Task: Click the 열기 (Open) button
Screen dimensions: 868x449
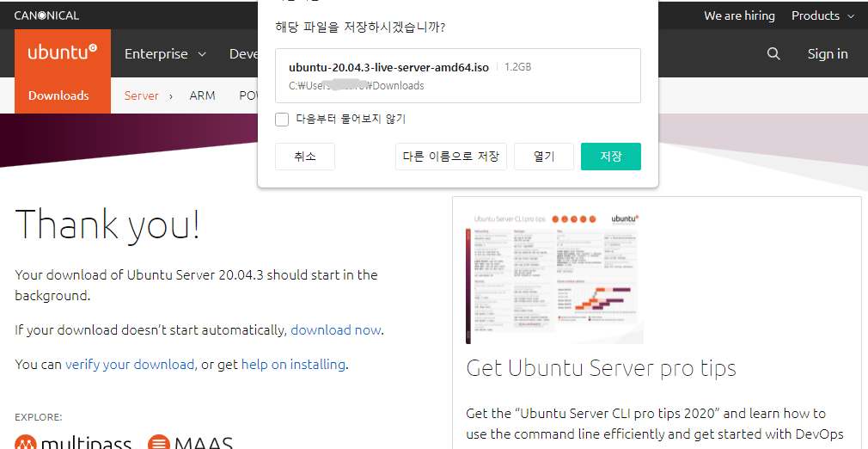Action: [544, 157]
